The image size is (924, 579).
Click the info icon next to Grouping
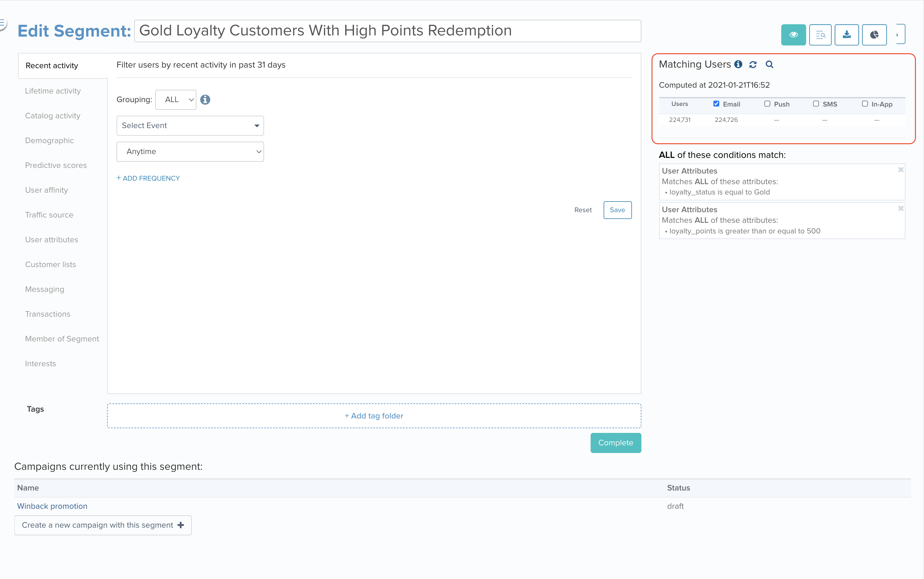[205, 99]
